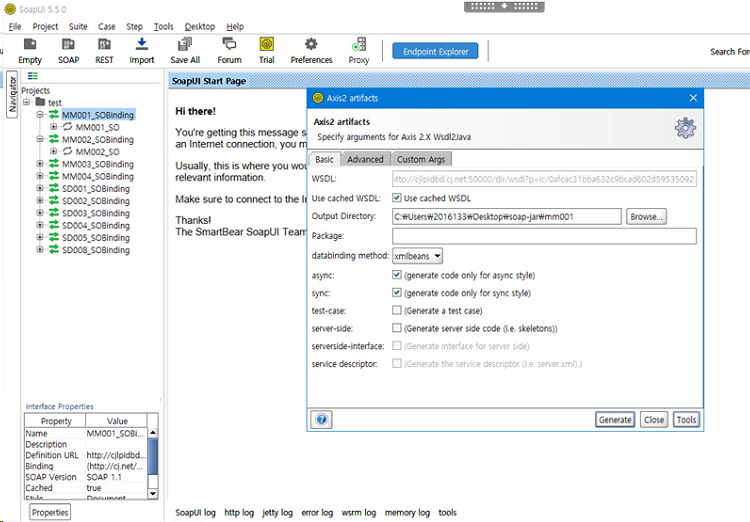Open the Tools menu
Viewport: 750px width, 522px height.
164,26
